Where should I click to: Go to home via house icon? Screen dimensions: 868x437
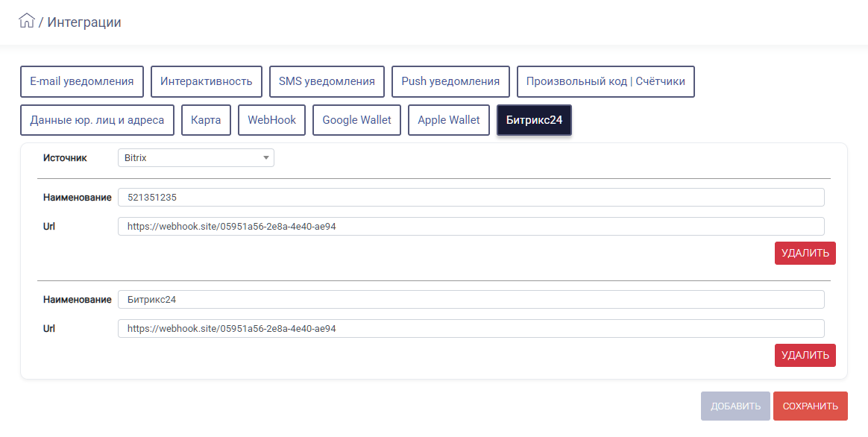[26, 21]
